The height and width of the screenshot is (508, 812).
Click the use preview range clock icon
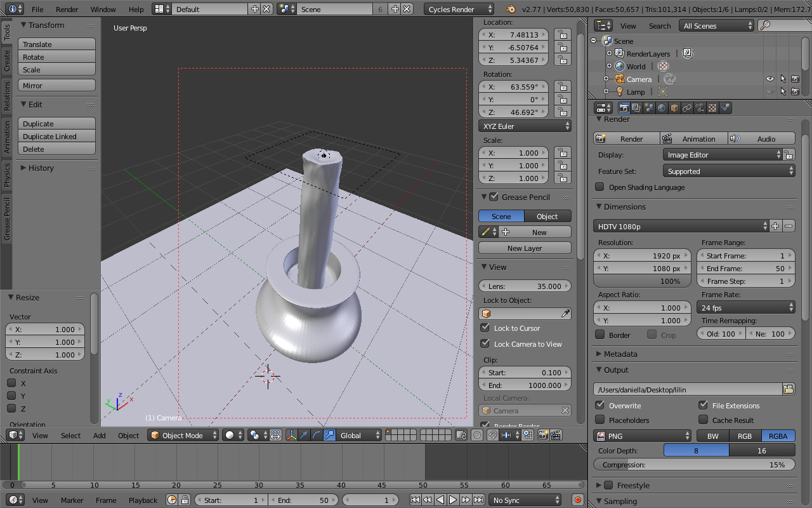click(172, 500)
